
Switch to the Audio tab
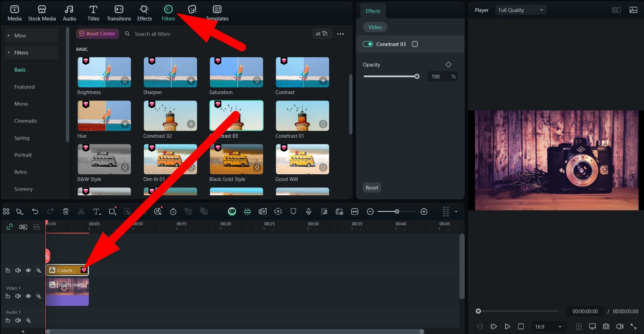[70, 13]
